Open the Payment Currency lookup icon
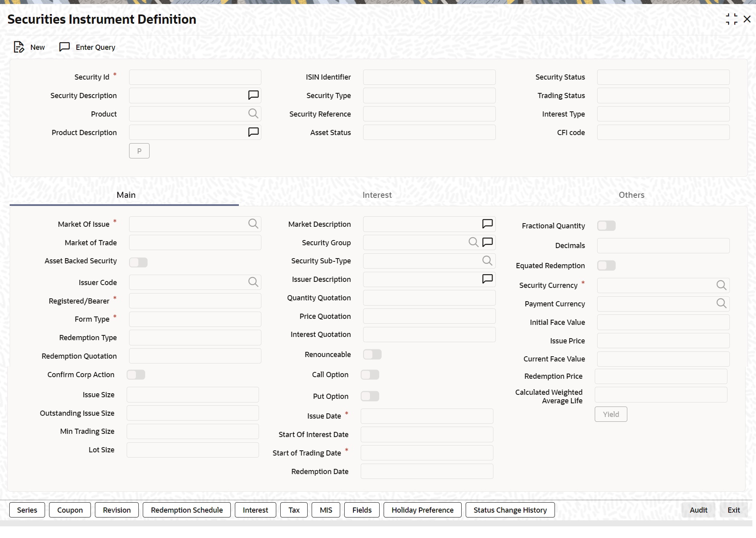 721,304
